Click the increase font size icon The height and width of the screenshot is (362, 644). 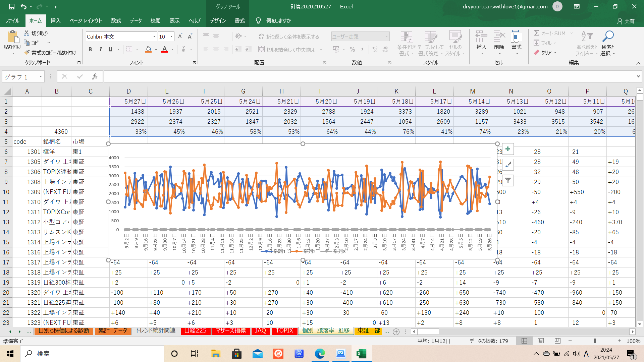[180, 37]
